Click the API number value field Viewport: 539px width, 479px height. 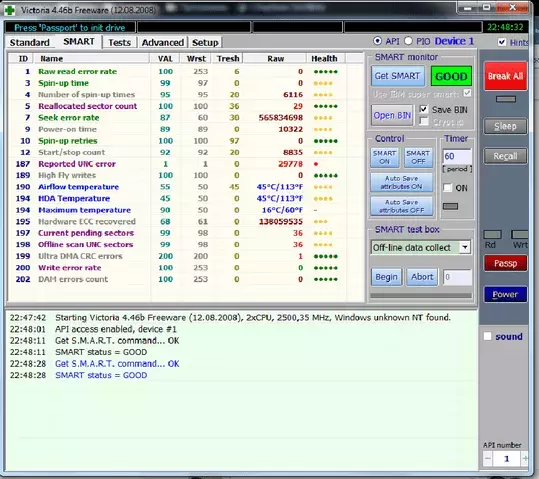[x=506, y=459]
